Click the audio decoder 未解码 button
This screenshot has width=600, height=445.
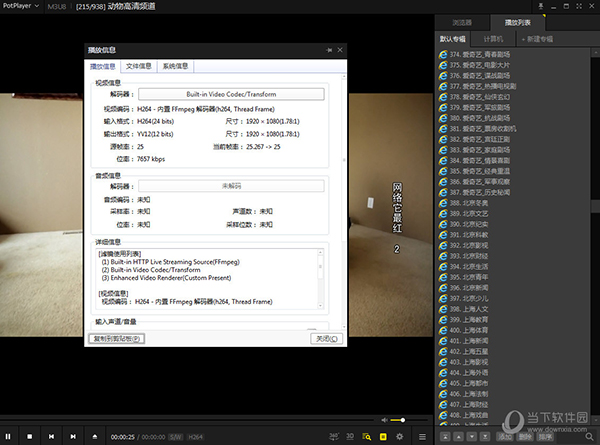point(231,186)
